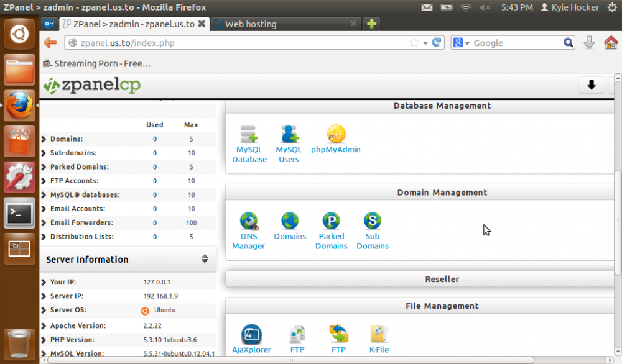Collapse the Server Information panel arrows
622x364 pixels.
click(x=205, y=259)
